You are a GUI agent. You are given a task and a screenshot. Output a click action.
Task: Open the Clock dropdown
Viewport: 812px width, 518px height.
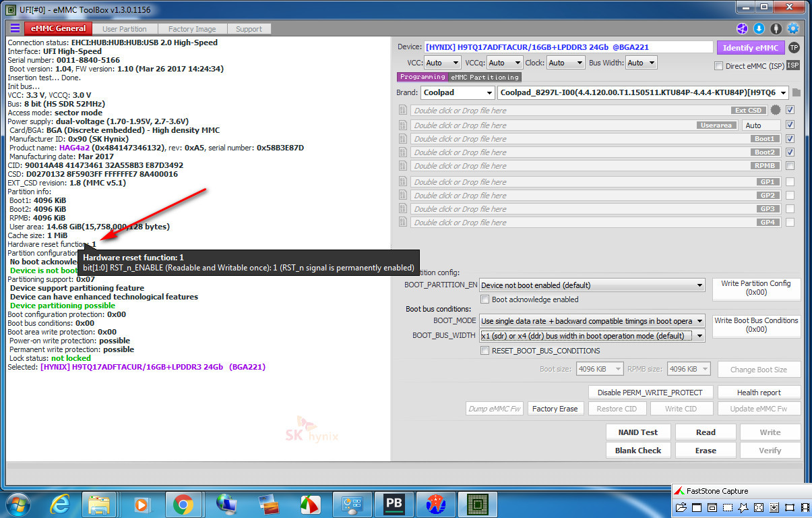(565, 63)
